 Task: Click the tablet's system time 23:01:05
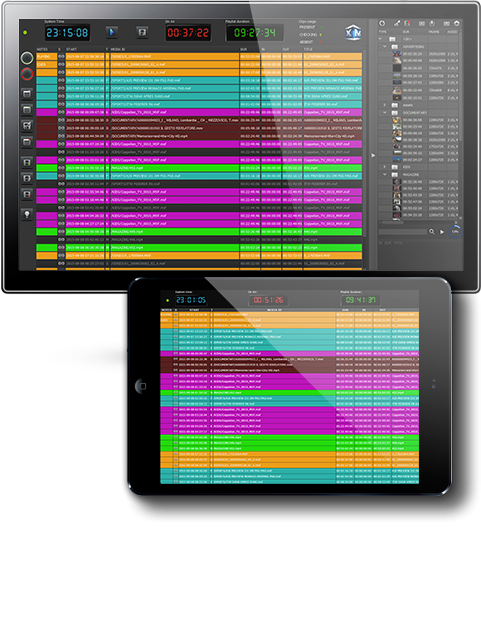191,300
